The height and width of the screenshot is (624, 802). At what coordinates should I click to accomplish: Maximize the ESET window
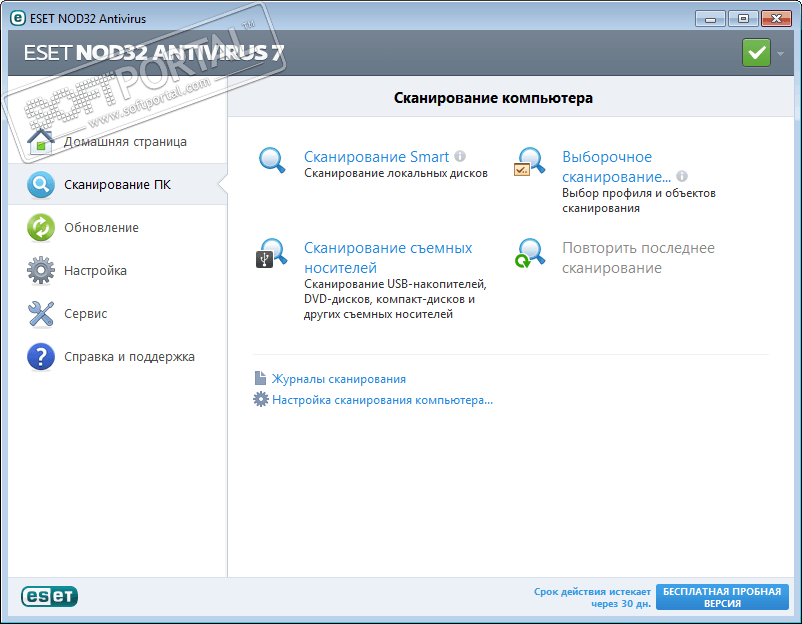pyautogui.click(x=743, y=19)
